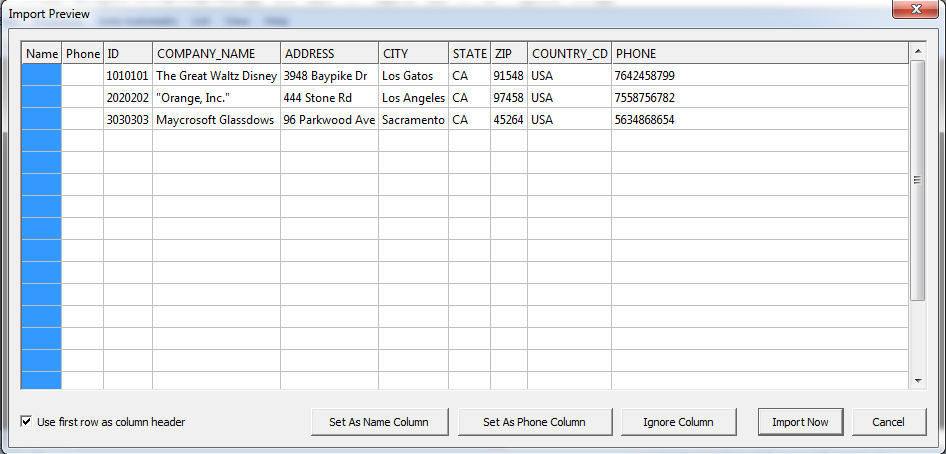Click the vertical scrollbar thumb
946x454 pixels.
click(918, 180)
